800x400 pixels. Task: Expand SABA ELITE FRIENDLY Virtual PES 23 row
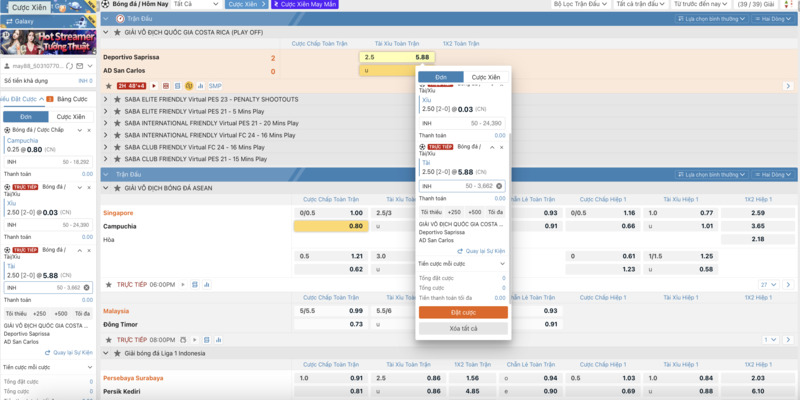pos(106,99)
